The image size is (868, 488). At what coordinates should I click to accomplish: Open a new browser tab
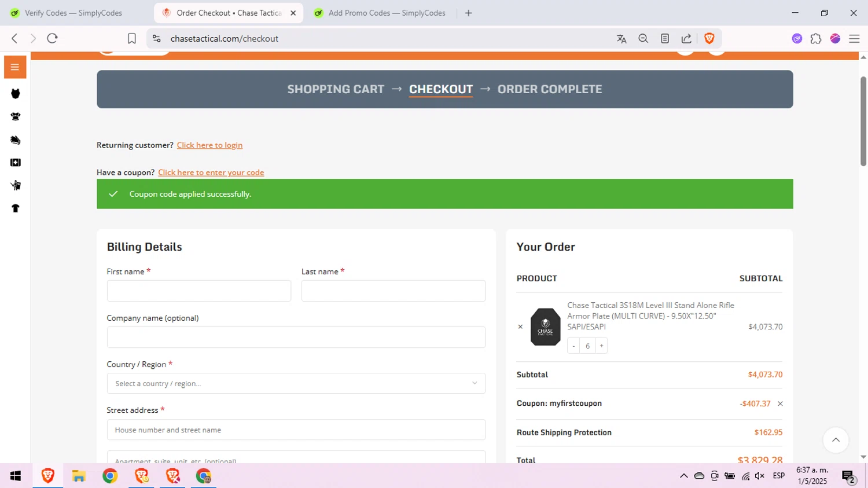tap(469, 13)
